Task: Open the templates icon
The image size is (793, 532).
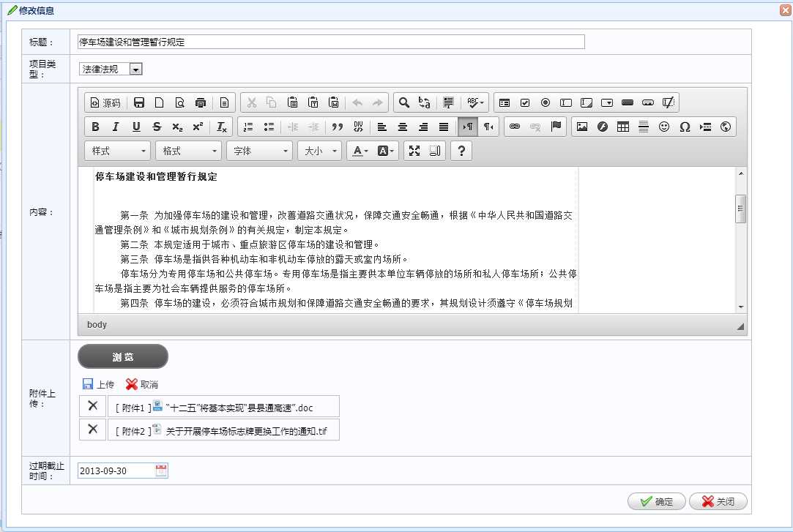Action: [x=224, y=102]
